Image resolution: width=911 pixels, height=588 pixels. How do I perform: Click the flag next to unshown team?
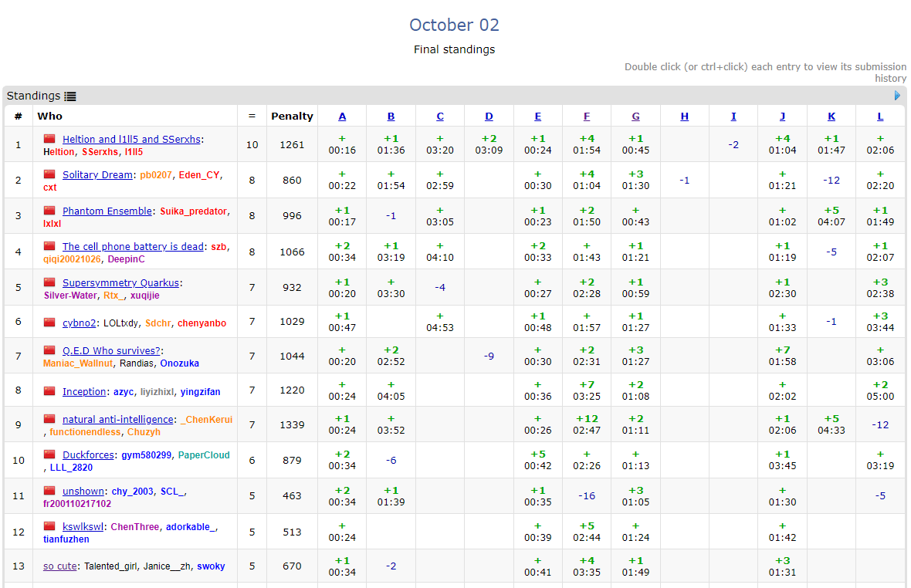click(x=49, y=491)
